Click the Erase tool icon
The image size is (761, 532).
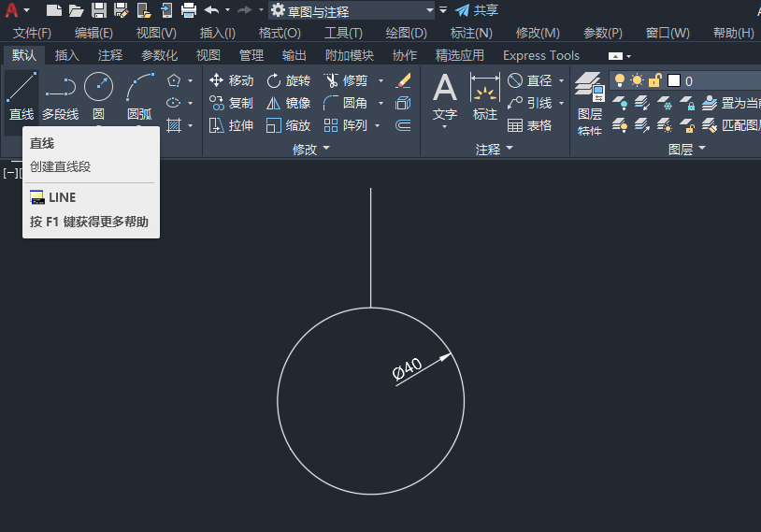click(x=403, y=80)
